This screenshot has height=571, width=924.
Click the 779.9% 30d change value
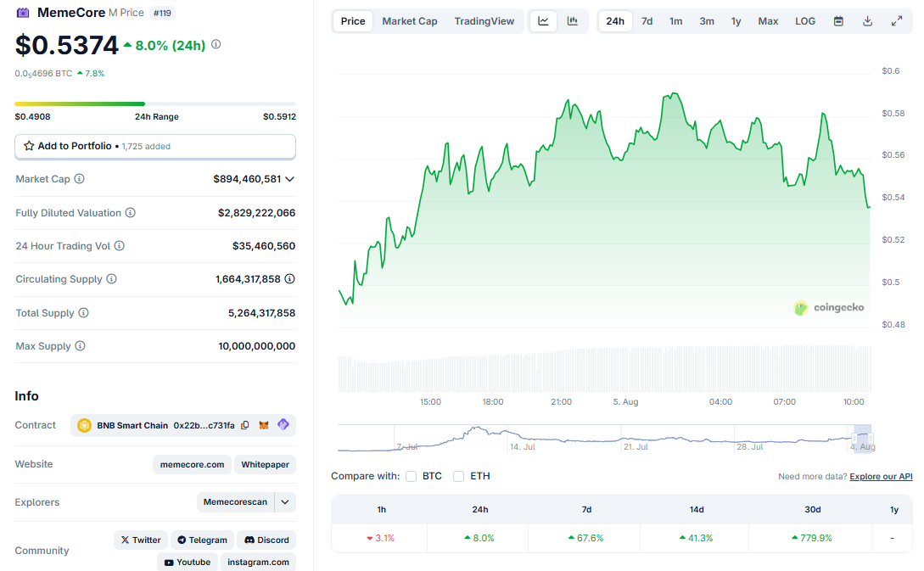[812, 538]
